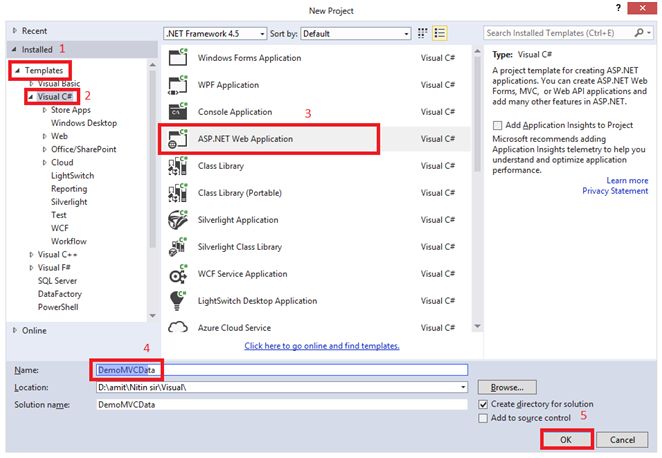Viewport: 662px width, 458px height.
Task: Select the LightSwitch Desktop Application bulb icon
Action: (178, 301)
